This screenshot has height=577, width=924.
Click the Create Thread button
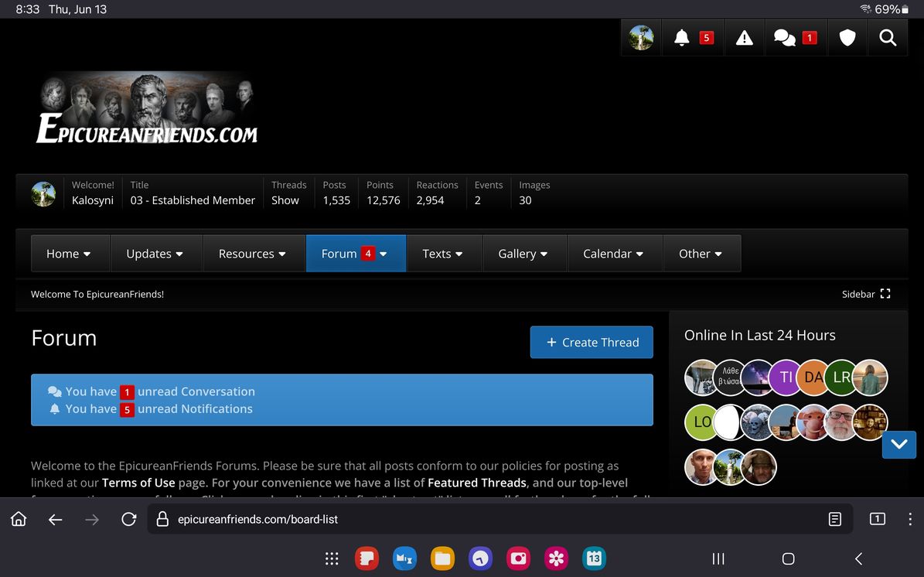(x=592, y=343)
